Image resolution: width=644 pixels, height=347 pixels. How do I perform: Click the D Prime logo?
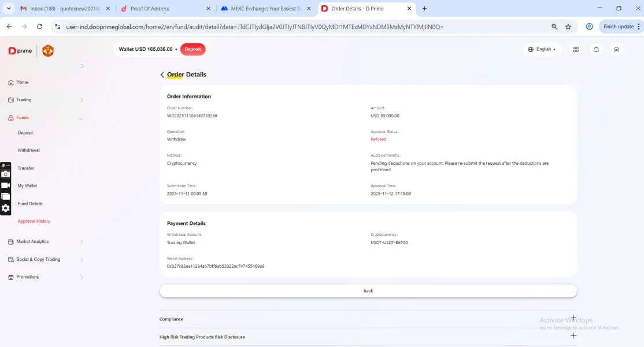(21, 51)
